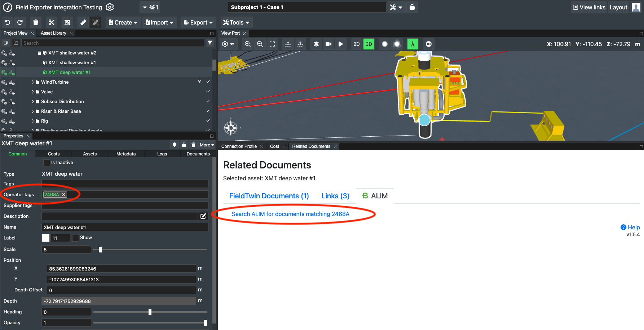Toggle the glowing circle render mode
This screenshot has width=644, height=330.
point(397,44)
